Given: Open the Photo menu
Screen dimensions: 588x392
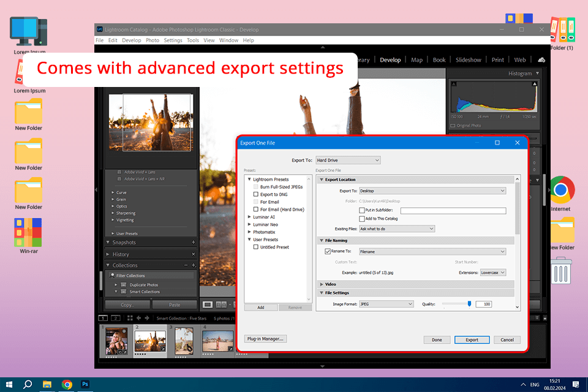Looking at the screenshot, I should click(153, 40).
